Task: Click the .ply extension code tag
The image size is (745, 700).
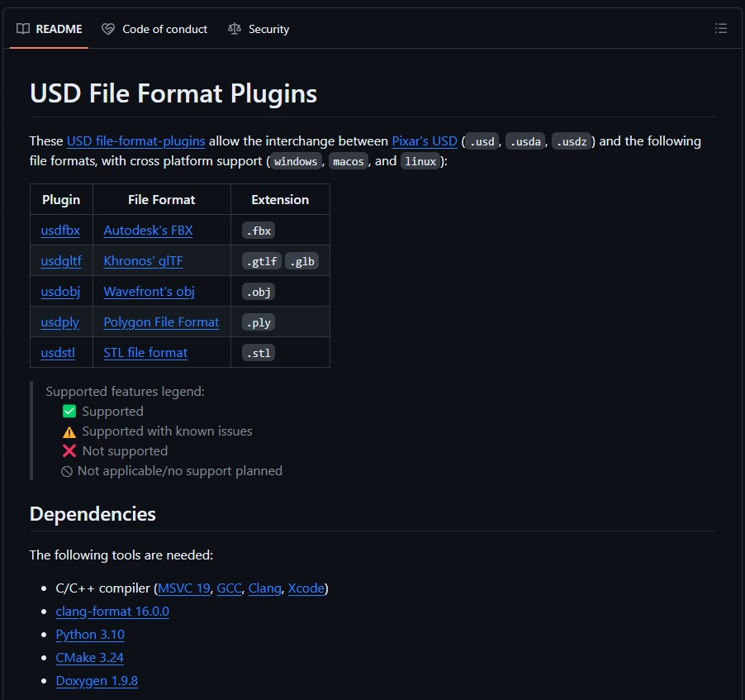Action: pos(259,322)
